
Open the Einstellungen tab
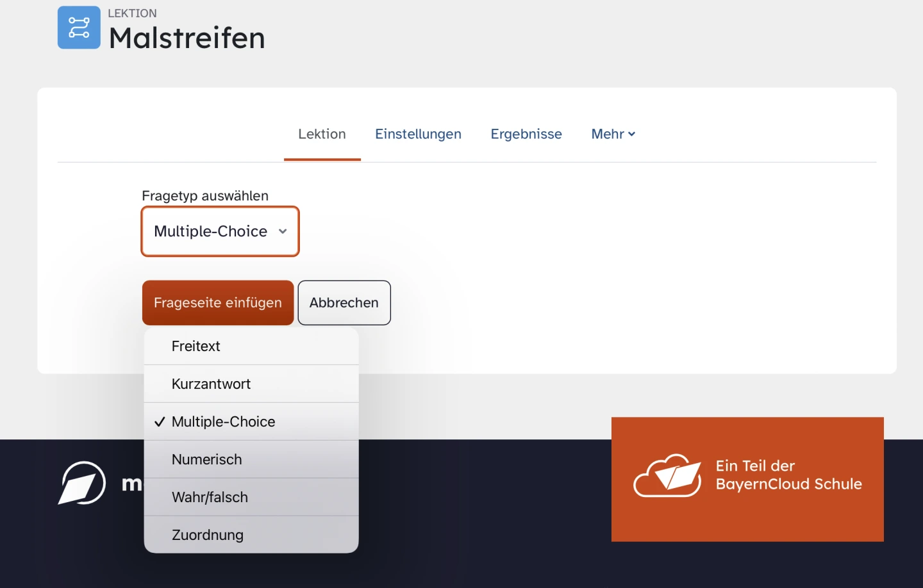[418, 134]
